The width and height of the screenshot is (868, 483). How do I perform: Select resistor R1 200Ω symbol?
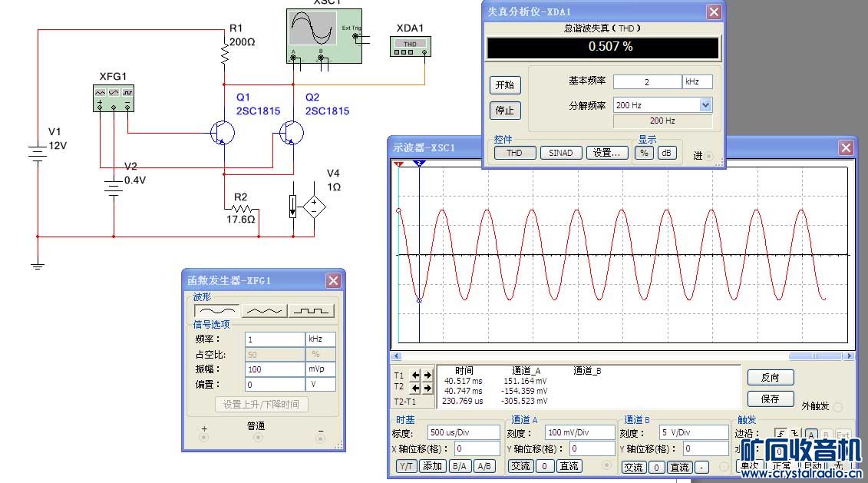point(224,54)
